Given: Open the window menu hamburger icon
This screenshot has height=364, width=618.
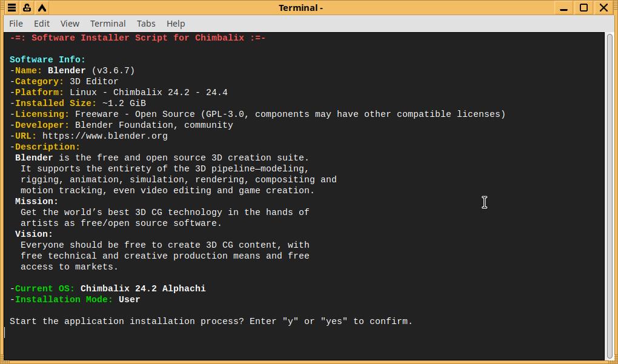Looking at the screenshot, I should 12,8.
